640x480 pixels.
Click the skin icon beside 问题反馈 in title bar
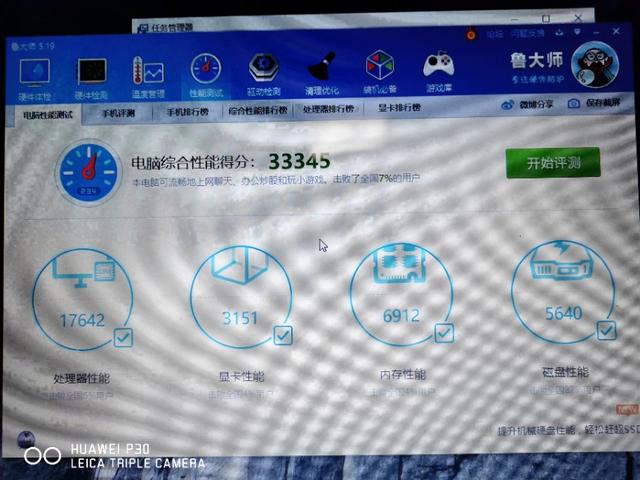[559, 32]
